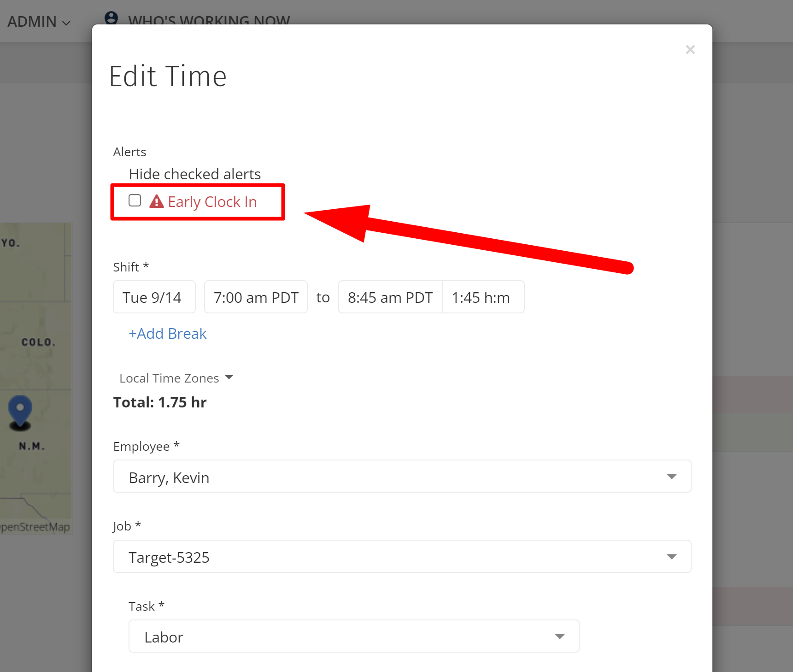Image resolution: width=793 pixels, height=672 pixels.
Task: Click the person icon beside Who's Working Now
Action: [111, 18]
